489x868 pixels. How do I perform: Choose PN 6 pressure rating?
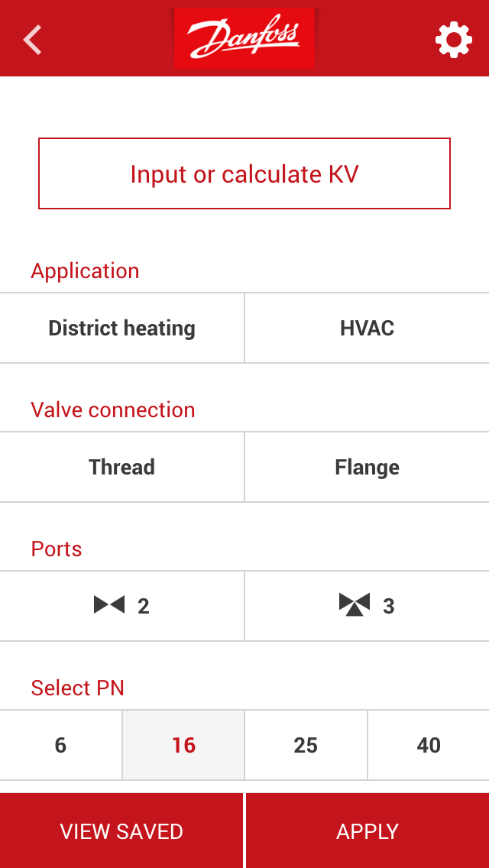point(60,745)
